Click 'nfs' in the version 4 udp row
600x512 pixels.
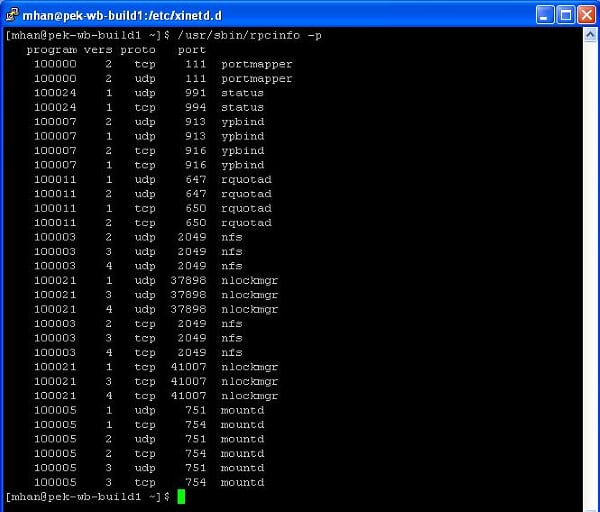click(x=232, y=266)
